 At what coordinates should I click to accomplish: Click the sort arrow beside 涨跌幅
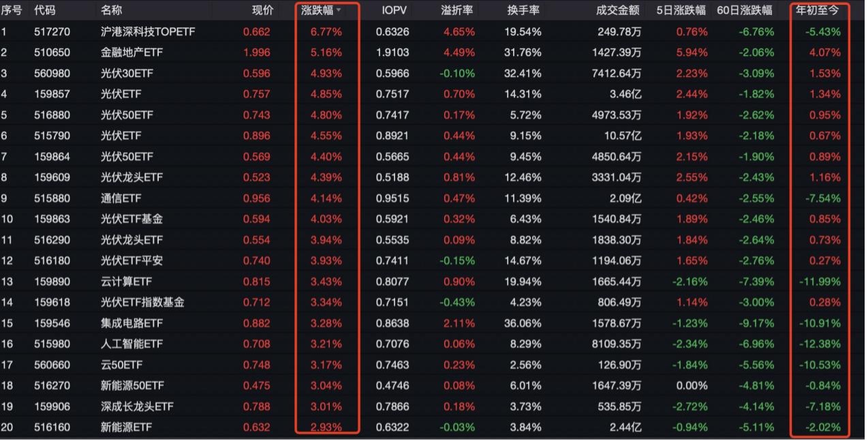coord(339,10)
